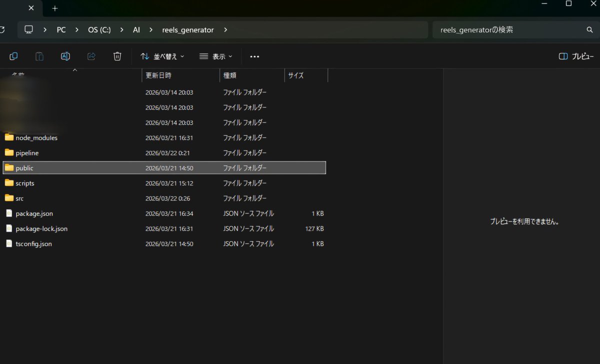
Task: Click the paste clipboard icon in the toolbar
Action: pos(39,56)
